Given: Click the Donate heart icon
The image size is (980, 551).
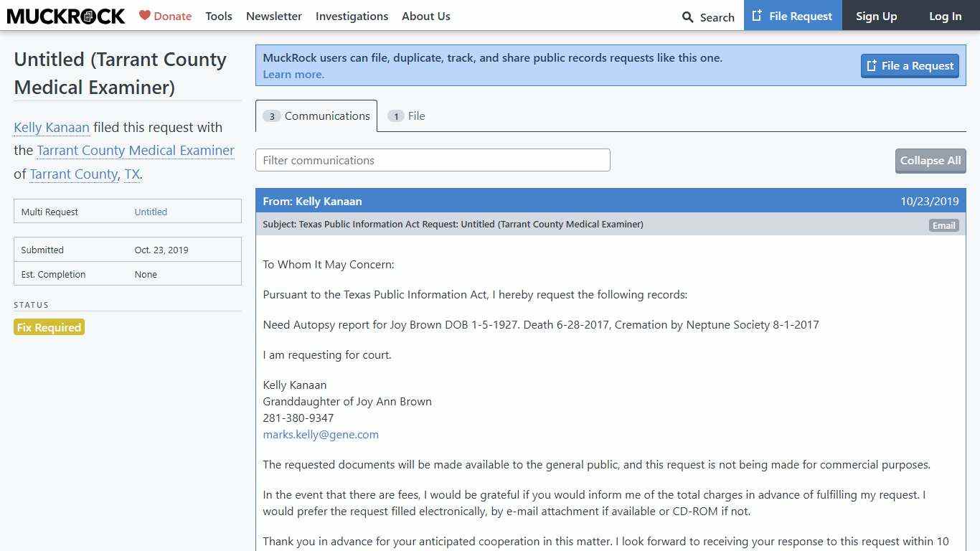Looking at the screenshot, I should point(145,15).
